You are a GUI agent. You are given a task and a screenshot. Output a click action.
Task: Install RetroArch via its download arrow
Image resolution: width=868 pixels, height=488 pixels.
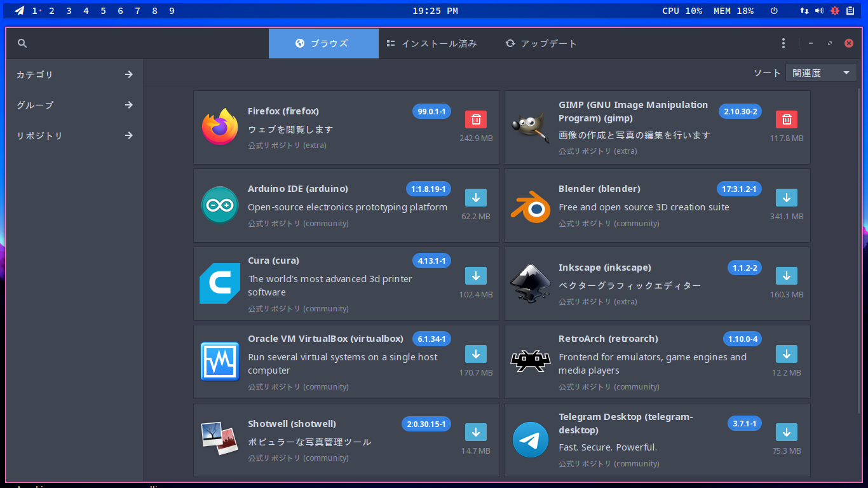(787, 354)
